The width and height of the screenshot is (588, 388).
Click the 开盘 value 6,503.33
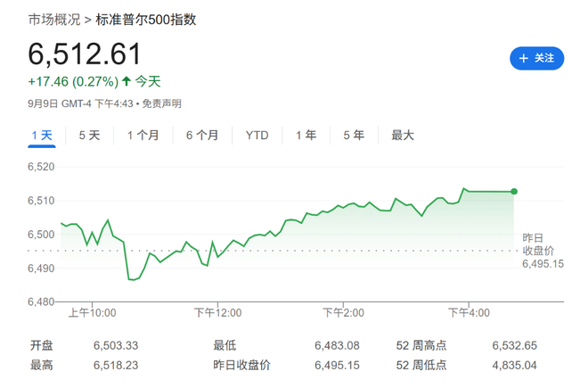click(116, 345)
